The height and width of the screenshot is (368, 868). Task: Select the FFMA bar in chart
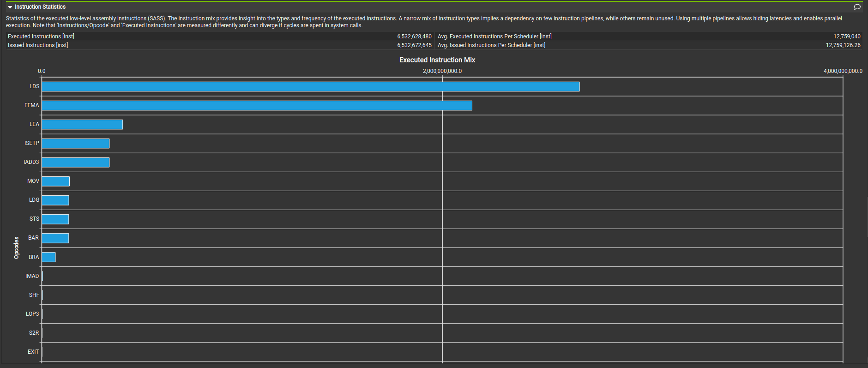257,106
